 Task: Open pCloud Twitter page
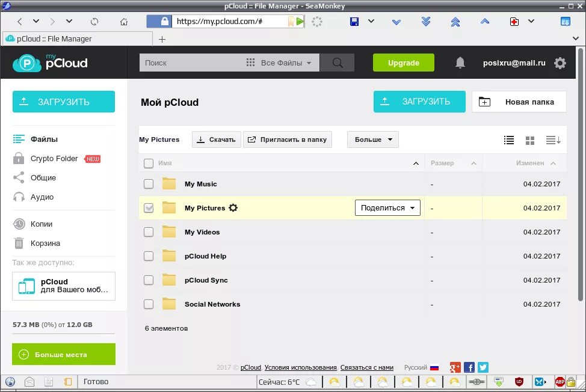point(483,367)
